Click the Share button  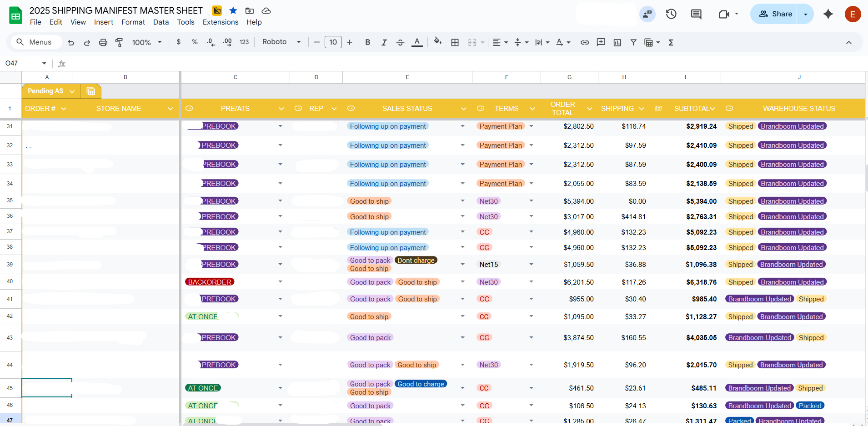pos(774,14)
